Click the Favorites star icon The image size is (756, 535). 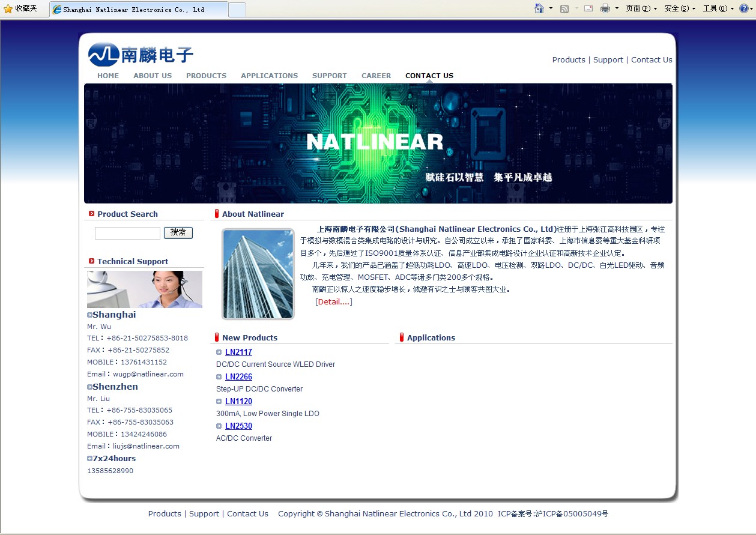coord(8,8)
